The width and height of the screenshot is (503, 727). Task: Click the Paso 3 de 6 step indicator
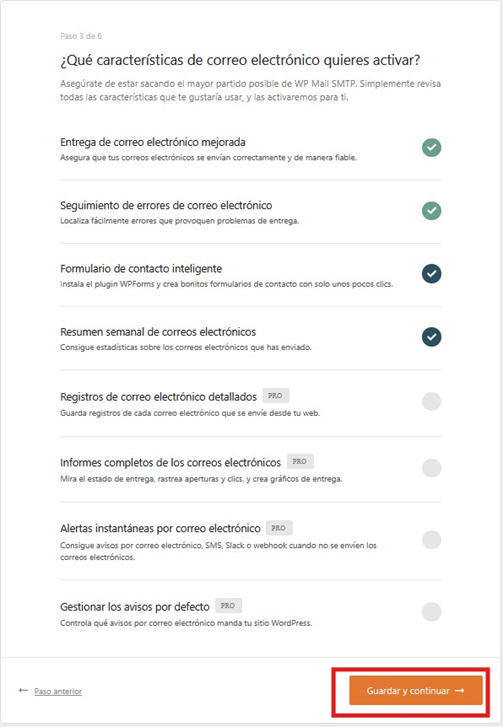81,36
